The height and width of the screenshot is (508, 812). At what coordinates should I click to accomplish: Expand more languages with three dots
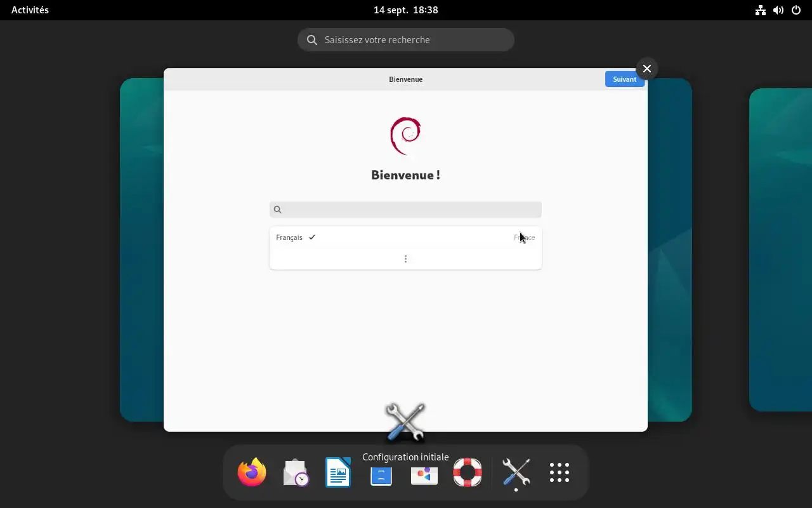coord(405,259)
